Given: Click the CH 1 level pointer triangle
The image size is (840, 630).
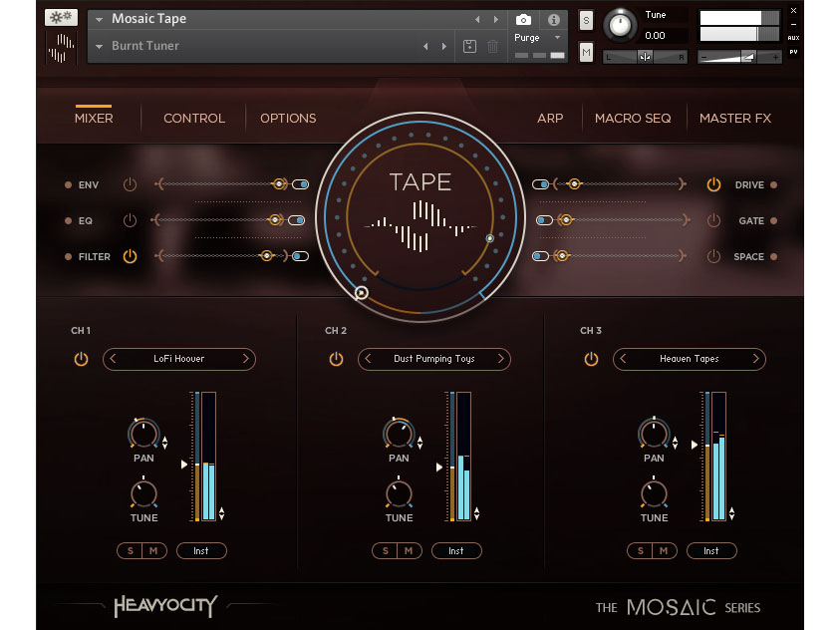Looking at the screenshot, I should 184,464.
